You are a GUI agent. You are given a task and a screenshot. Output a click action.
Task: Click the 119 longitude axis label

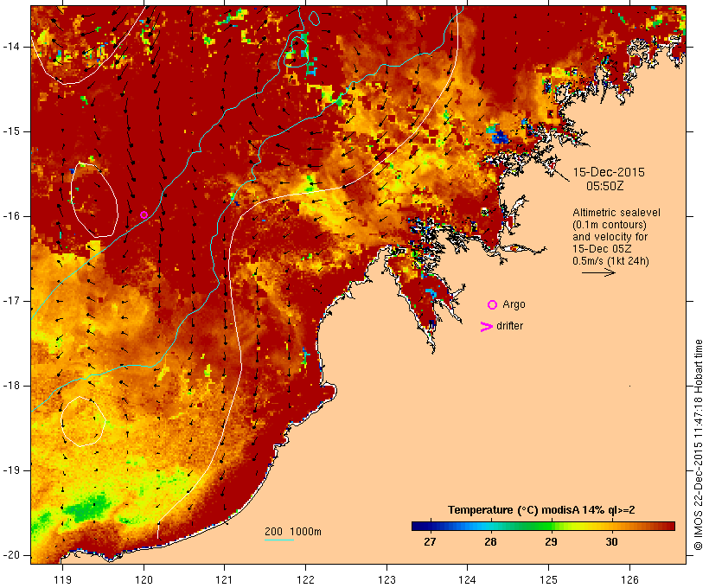click(x=62, y=579)
